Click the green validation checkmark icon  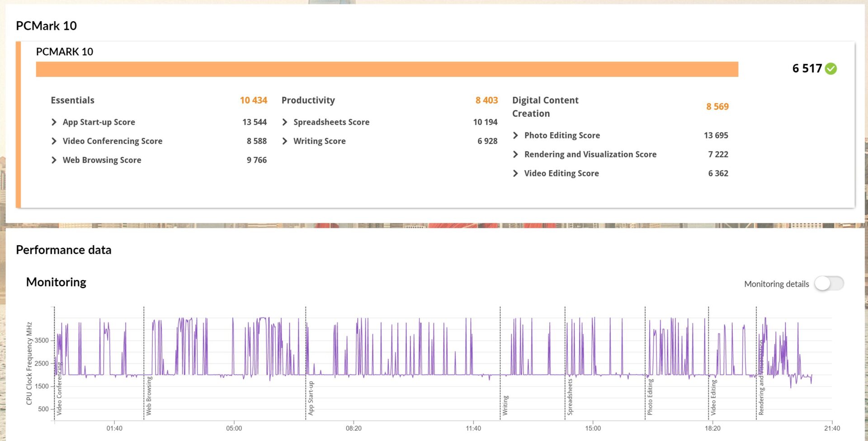[830, 69]
